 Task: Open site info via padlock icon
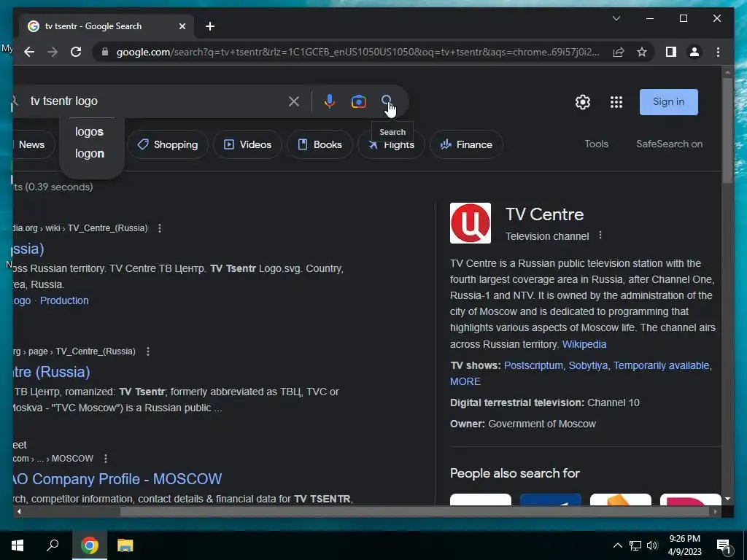pyautogui.click(x=105, y=52)
